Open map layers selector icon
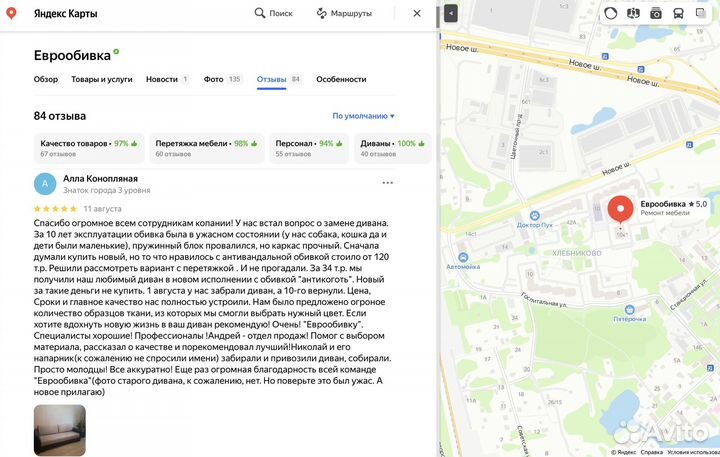 point(701,13)
